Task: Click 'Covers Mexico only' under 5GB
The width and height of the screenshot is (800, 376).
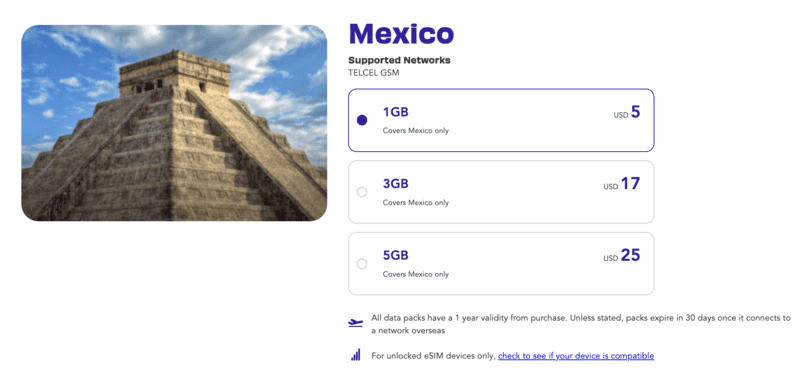Action: click(416, 274)
